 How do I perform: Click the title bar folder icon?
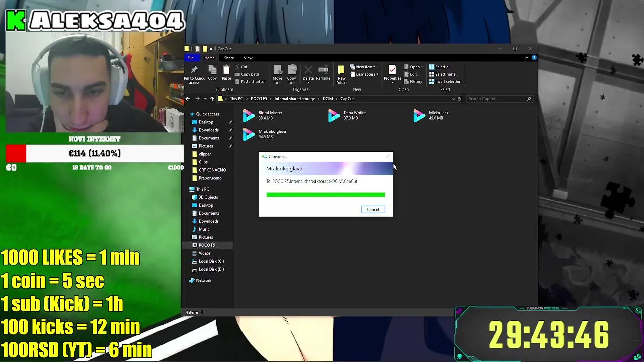(187, 49)
